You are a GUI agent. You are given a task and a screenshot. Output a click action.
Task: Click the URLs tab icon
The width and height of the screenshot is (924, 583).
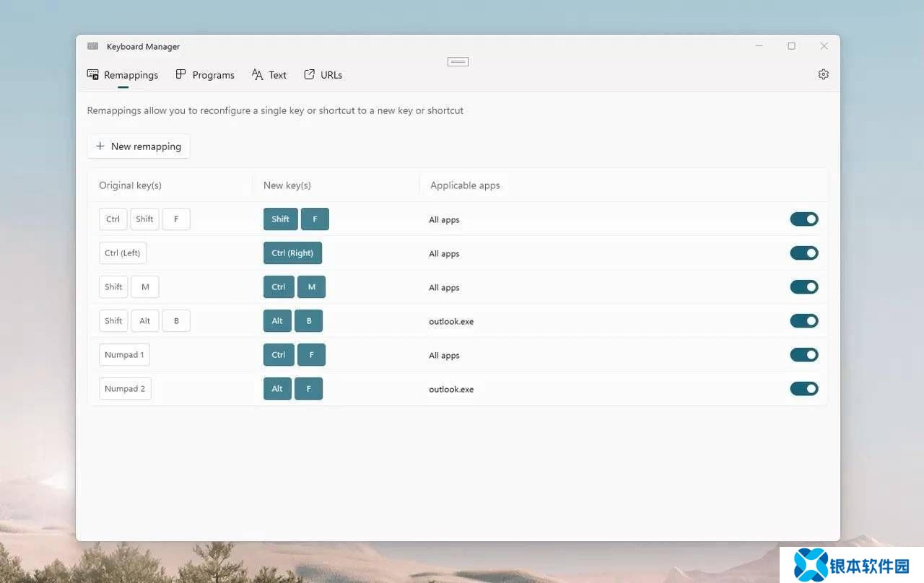coord(310,74)
